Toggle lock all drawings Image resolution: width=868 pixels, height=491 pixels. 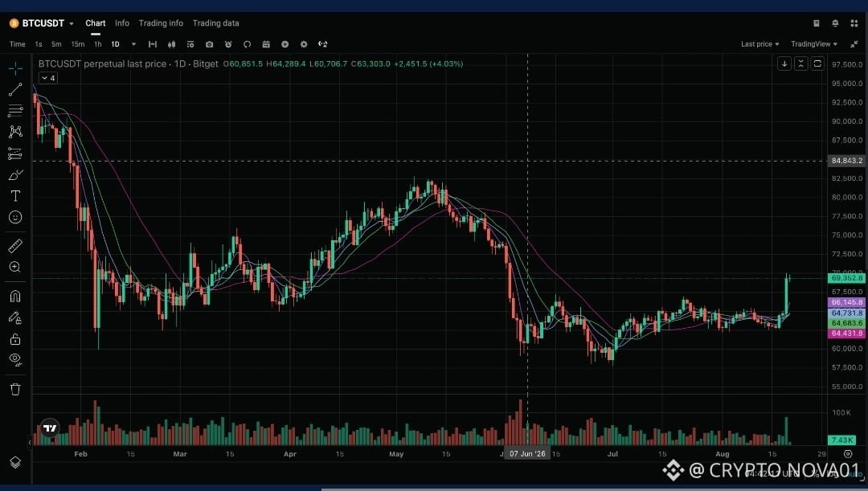point(15,339)
